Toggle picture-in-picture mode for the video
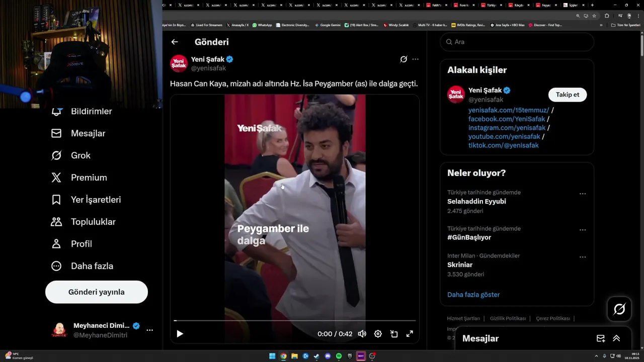 394,334
